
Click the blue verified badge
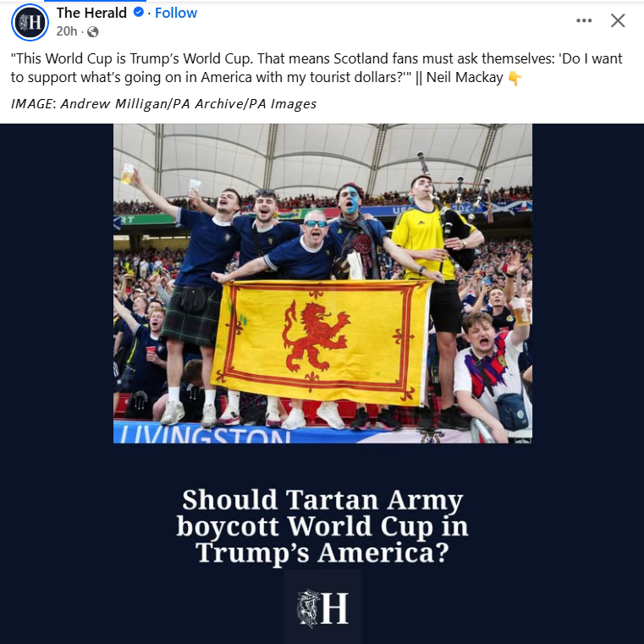pyautogui.click(x=139, y=13)
